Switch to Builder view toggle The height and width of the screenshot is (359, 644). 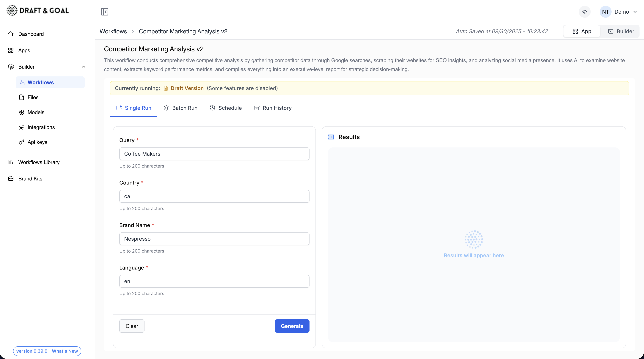(621, 31)
